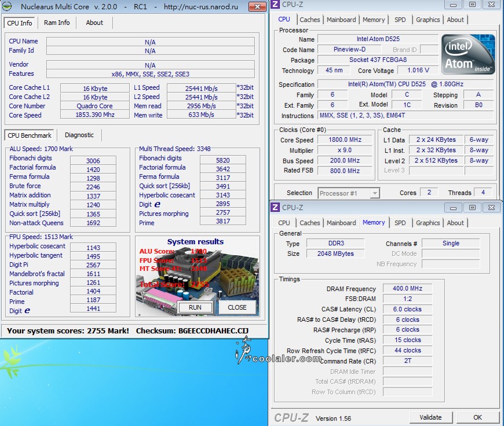
Task: Click Rated FSB value 800.0 MHz
Action: [345, 171]
